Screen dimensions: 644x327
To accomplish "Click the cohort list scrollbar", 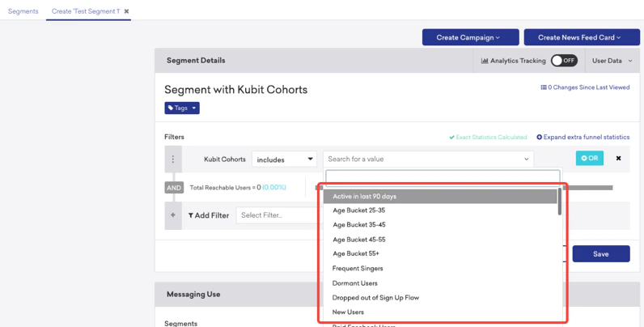I will 560,202.
